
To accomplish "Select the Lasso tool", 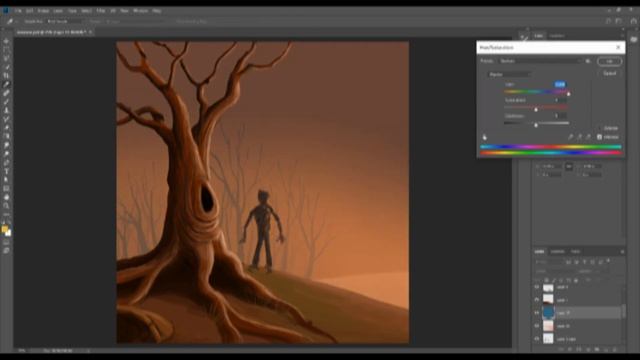I will click(6, 58).
